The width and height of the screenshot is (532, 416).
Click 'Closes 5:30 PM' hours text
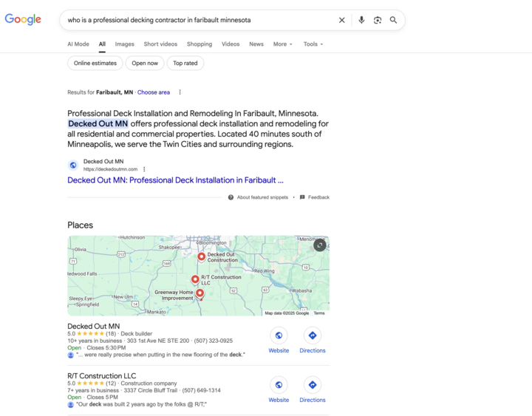tap(106, 348)
